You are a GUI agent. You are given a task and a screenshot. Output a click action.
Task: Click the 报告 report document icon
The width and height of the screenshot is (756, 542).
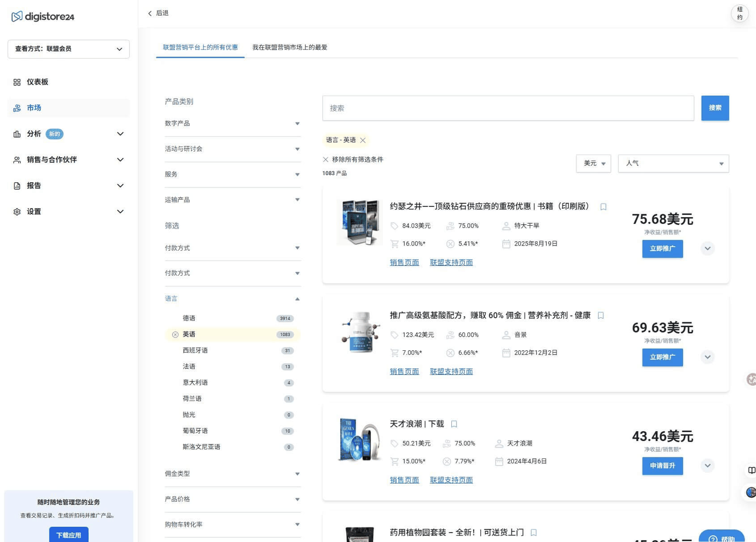coord(17,186)
